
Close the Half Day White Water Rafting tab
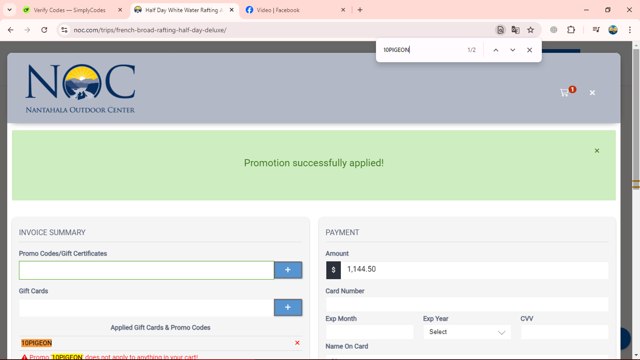pos(231,10)
